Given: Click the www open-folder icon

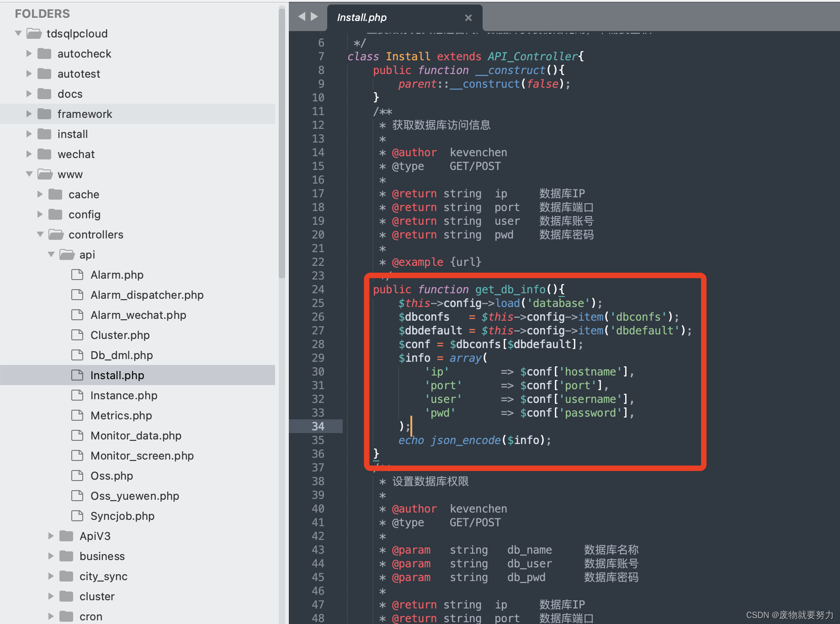Looking at the screenshot, I should pos(45,174).
